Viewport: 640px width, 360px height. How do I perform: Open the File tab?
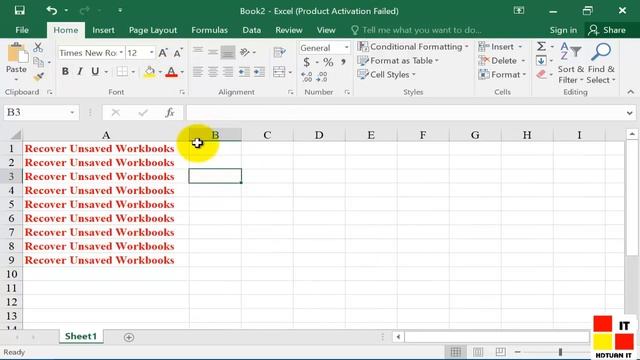point(22,30)
